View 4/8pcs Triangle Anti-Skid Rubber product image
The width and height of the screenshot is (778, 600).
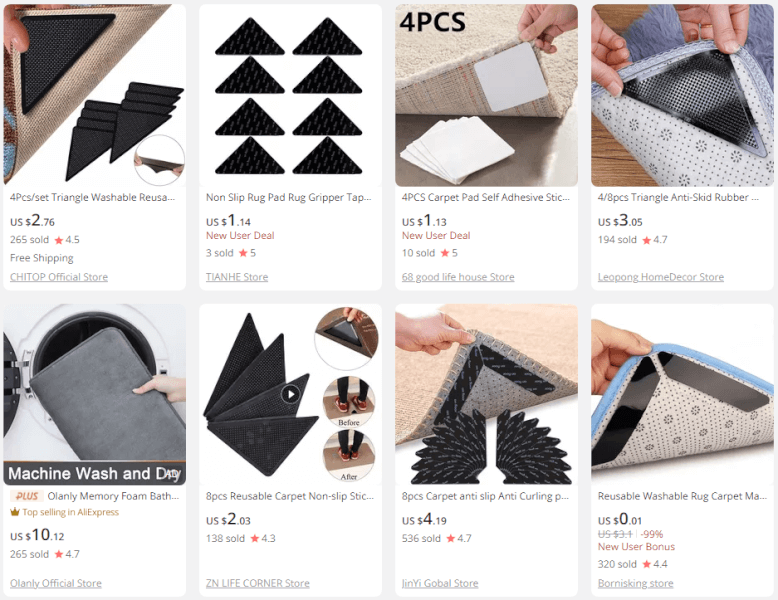[x=682, y=95]
